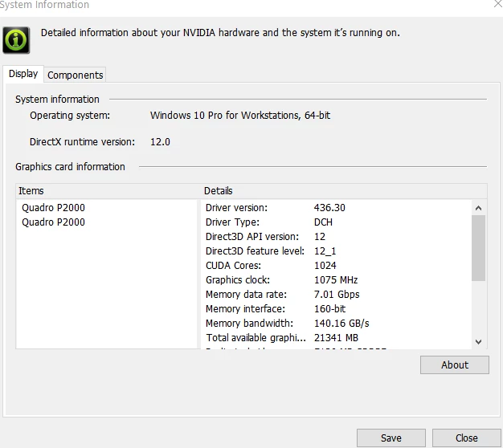Click Memory data rate 7.01 Gbps
The height and width of the screenshot is (448, 503).
pos(337,294)
